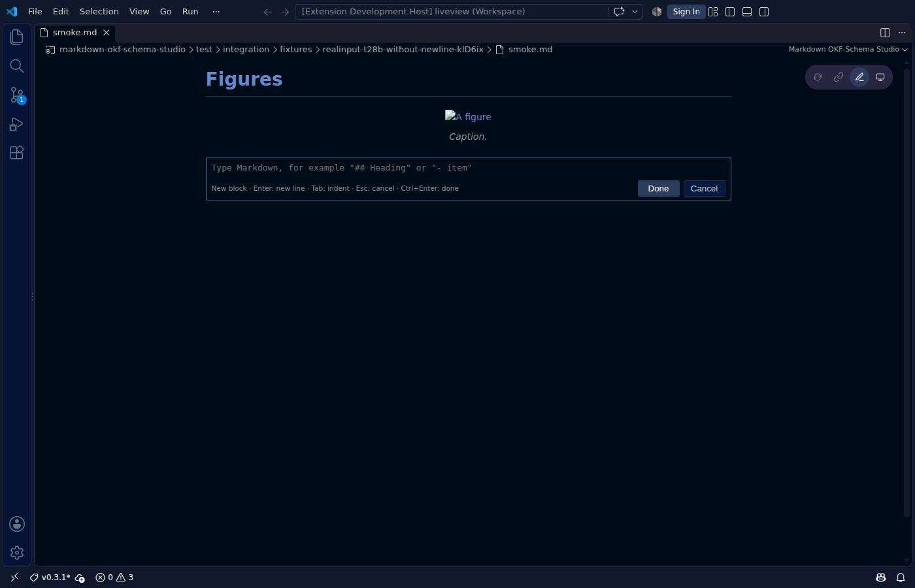Click the v0.3.1* branch tag in status bar
Image resolution: width=915 pixels, height=588 pixels.
pos(50,578)
